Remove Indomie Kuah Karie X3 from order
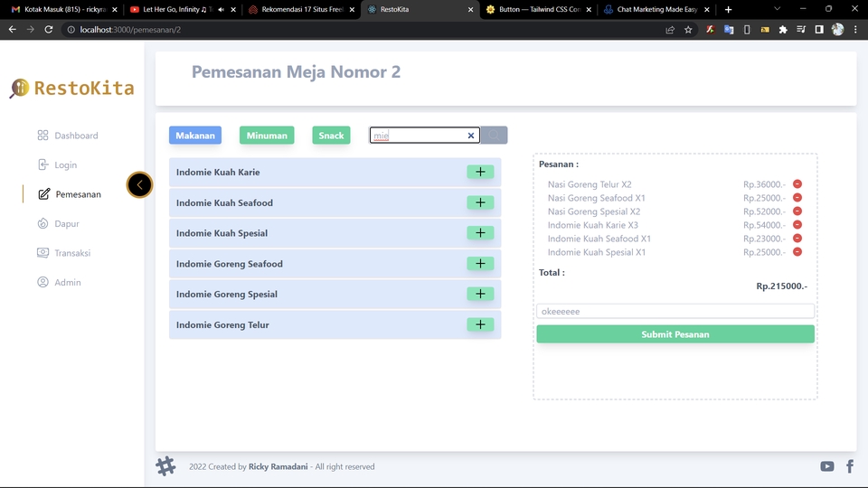The height and width of the screenshot is (488, 868). pyautogui.click(x=797, y=225)
